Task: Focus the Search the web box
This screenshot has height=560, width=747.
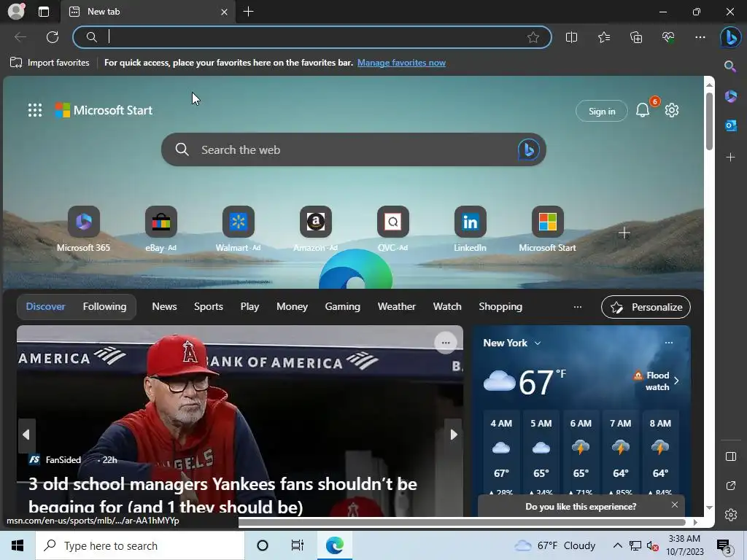Action: pyautogui.click(x=354, y=149)
